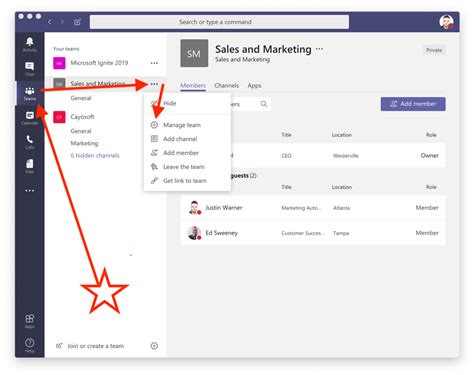Open more options for Sales and Marketing team
Screen dimensions: 474x375
(154, 84)
